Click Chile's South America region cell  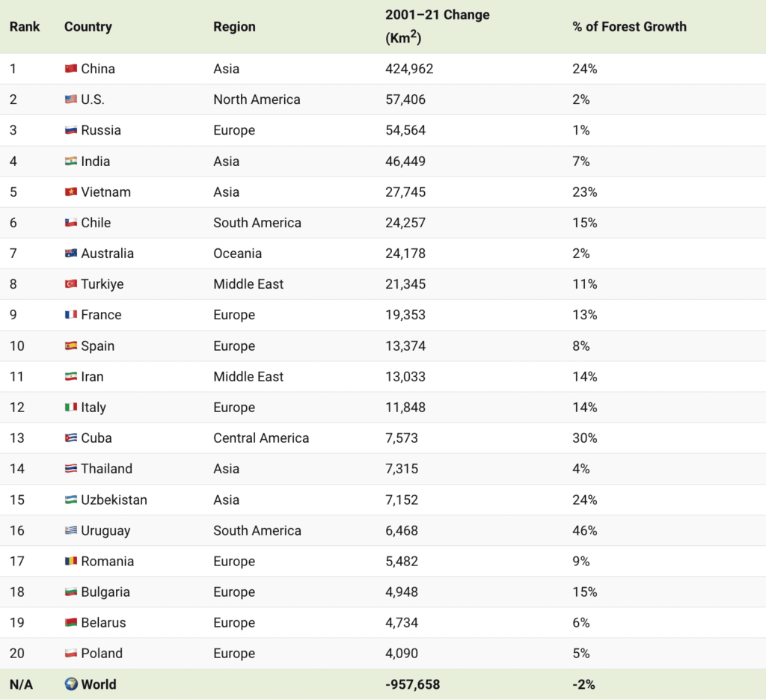tap(257, 223)
